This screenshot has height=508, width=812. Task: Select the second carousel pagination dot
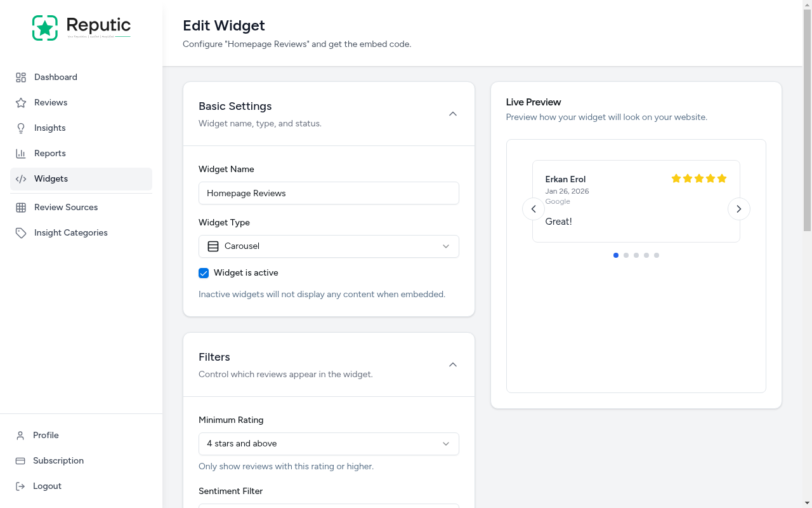(626, 255)
